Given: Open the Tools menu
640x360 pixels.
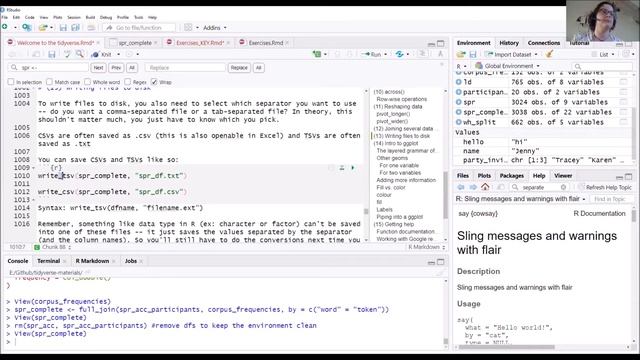Looking at the screenshot, I should [x=138, y=18].
